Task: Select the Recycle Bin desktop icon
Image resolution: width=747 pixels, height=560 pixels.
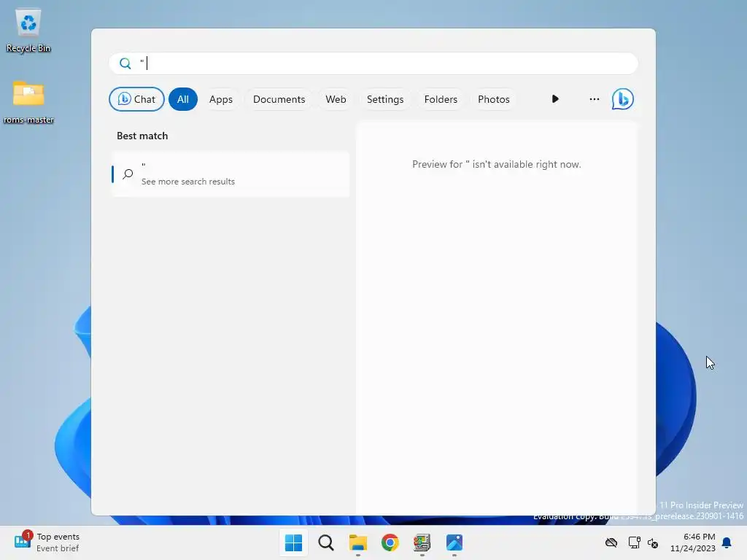Action: [x=28, y=31]
